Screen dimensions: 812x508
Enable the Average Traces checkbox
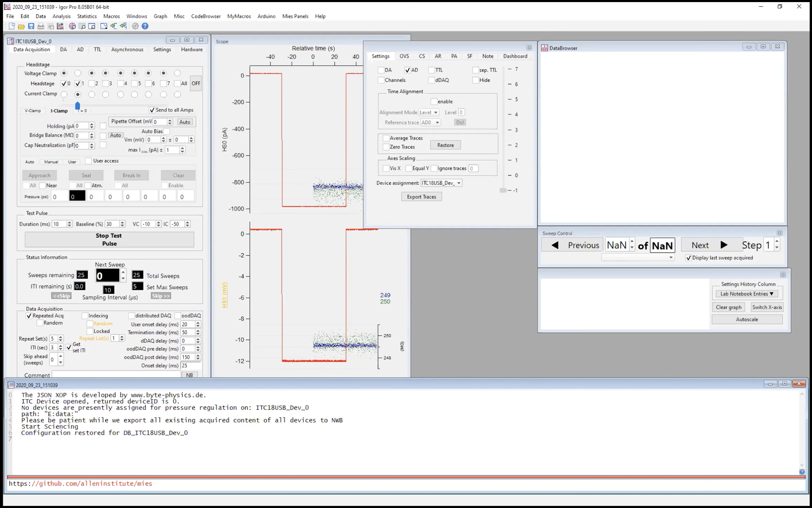pos(386,138)
